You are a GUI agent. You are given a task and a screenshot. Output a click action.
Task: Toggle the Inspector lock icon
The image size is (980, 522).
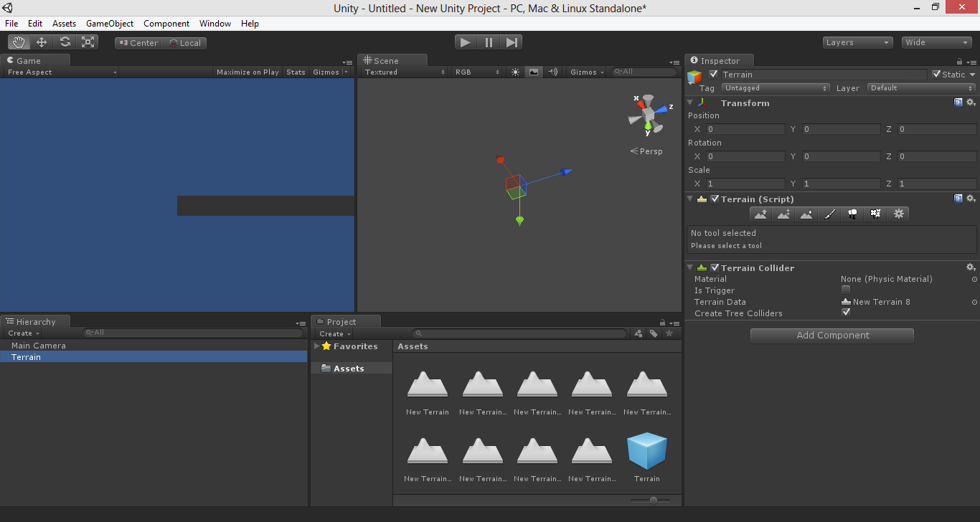click(x=959, y=62)
